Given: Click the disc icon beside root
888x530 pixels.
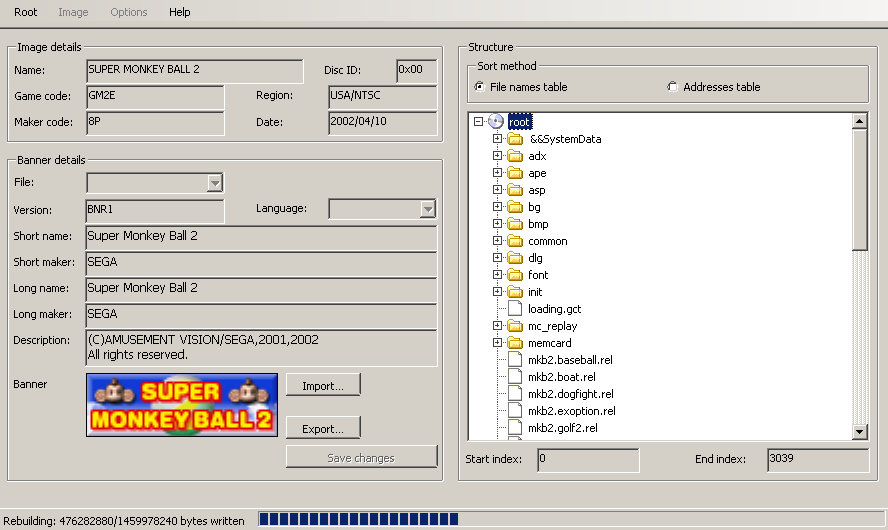Looking at the screenshot, I should click(496, 122).
